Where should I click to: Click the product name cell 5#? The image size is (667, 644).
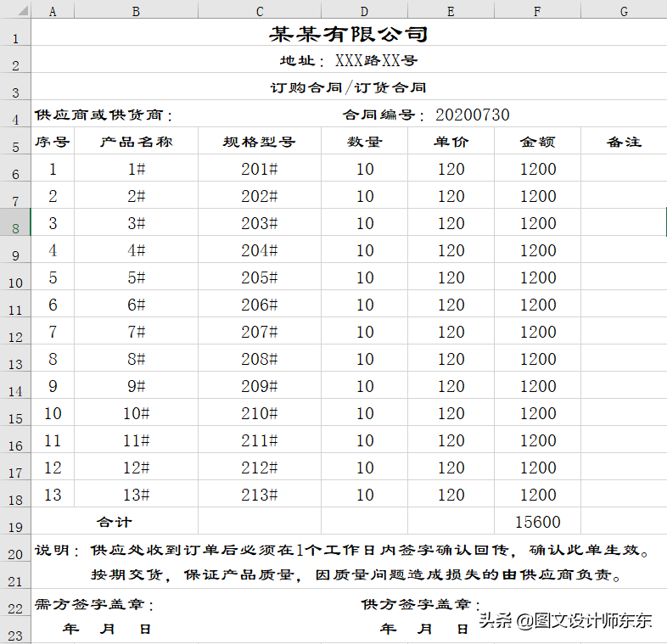click(136, 277)
